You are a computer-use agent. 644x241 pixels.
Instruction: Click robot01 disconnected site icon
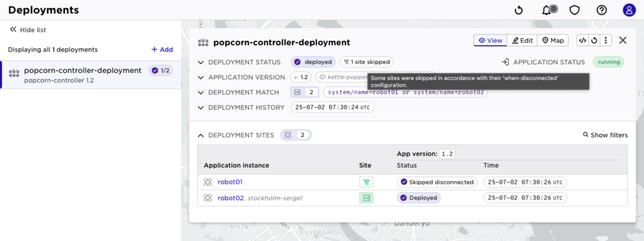pos(367,182)
